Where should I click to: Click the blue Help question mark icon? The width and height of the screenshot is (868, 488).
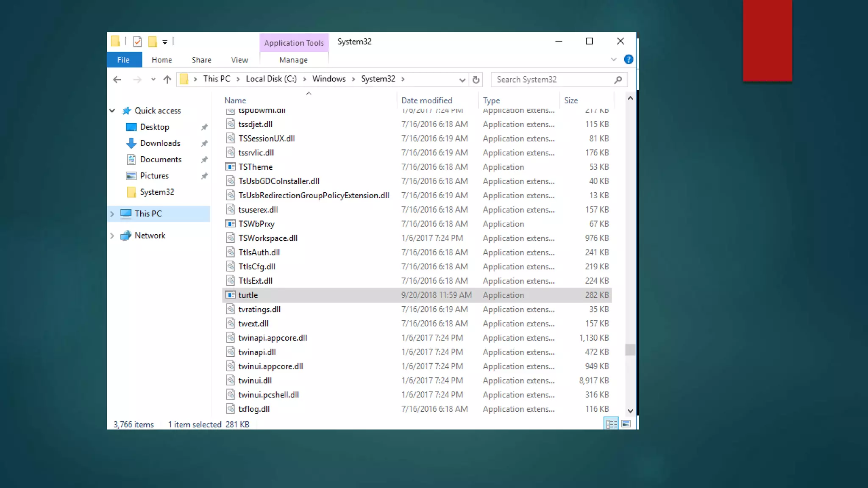click(629, 60)
